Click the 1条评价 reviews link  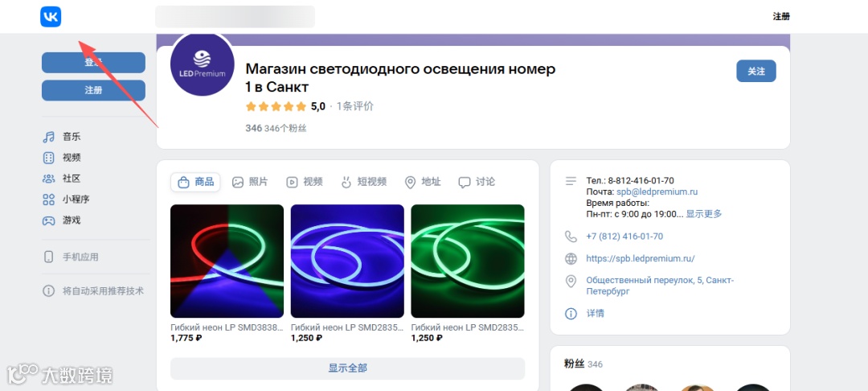click(x=355, y=106)
